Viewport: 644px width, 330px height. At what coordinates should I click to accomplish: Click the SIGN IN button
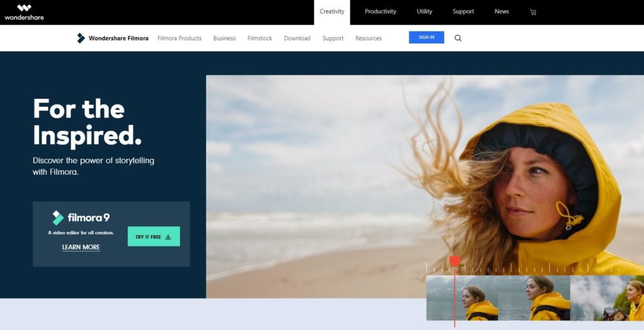click(x=426, y=37)
